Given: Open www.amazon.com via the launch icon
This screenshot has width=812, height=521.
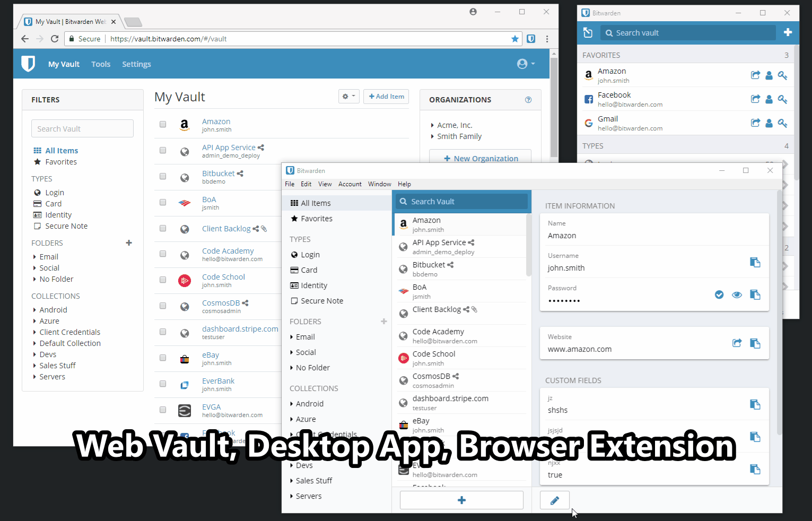Looking at the screenshot, I should [x=737, y=343].
